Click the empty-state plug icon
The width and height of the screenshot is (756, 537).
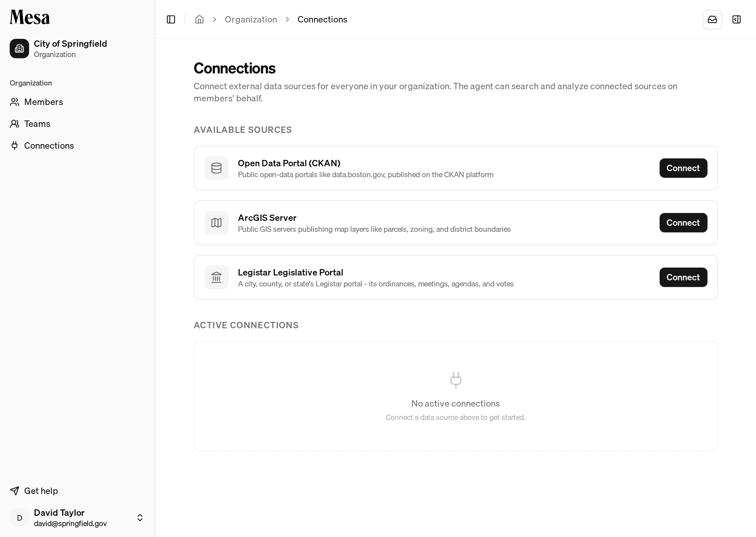[456, 380]
